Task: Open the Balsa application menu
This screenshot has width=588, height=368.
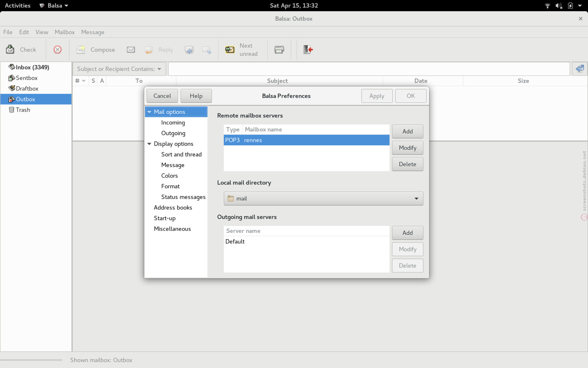Action: click(x=54, y=6)
